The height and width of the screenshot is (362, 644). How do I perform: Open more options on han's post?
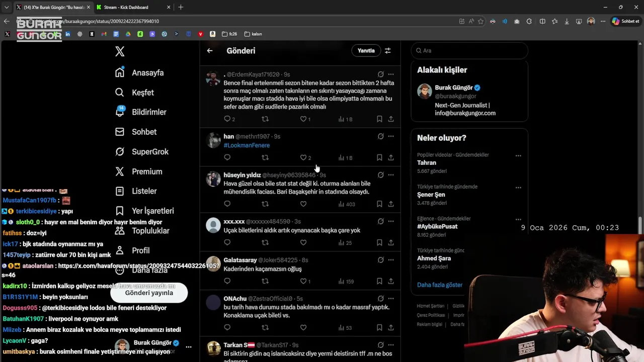click(x=391, y=136)
